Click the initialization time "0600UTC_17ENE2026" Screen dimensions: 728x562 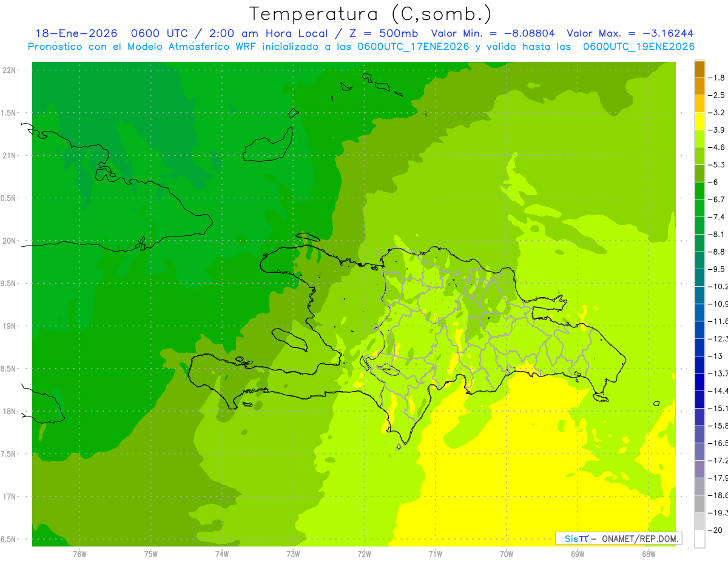tap(413, 47)
